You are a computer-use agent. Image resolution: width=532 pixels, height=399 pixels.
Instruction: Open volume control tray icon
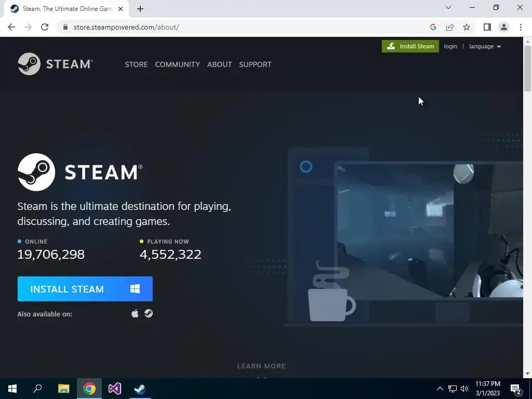tap(464, 389)
